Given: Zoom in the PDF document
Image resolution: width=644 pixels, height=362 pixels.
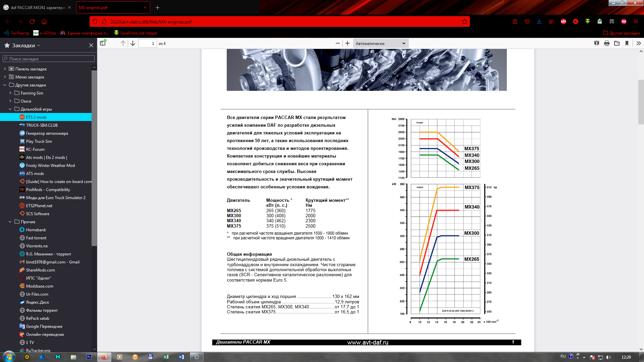Looking at the screenshot, I should coord(347,43).
